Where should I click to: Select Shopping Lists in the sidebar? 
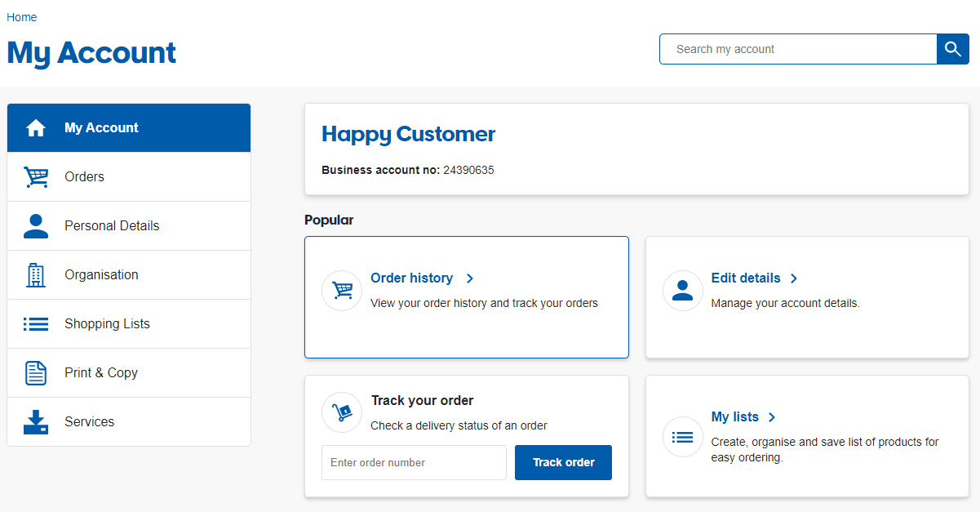[x=107, y=324]
